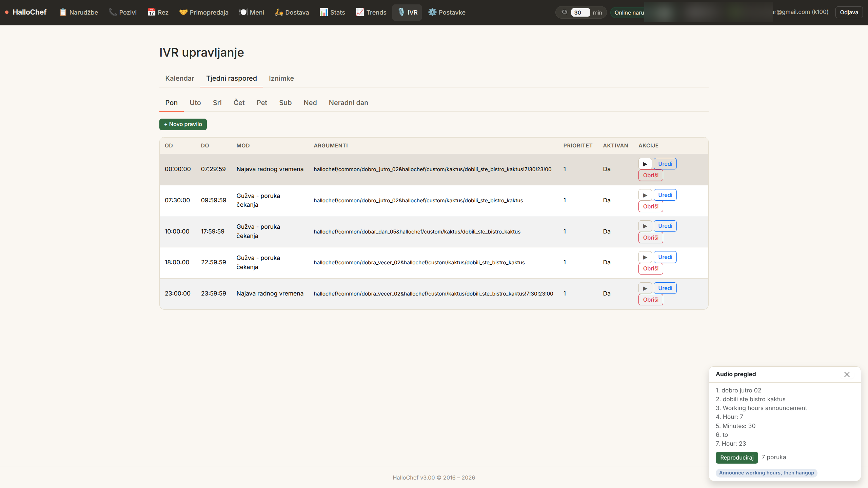Select the Sri weekday tab
This screenshot has width=868, height=488.
[x=217, y=103]
